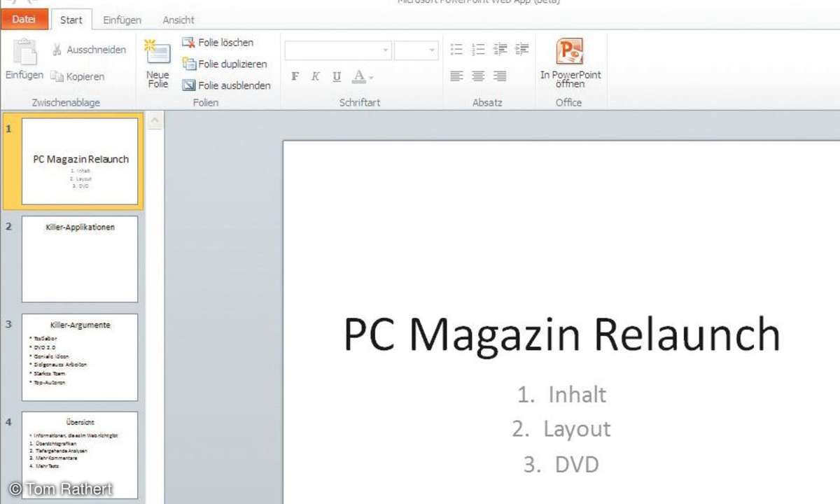Open the font color dropdown arrow
The image size is (840, 504).
(x=371, y=78)
